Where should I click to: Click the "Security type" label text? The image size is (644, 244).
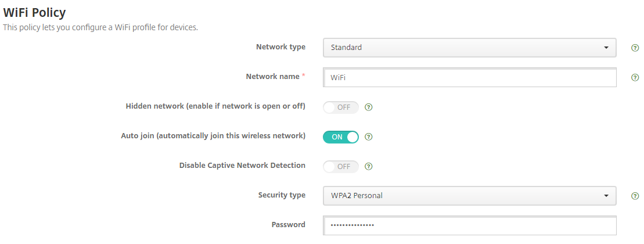click(x=282, y=195)
